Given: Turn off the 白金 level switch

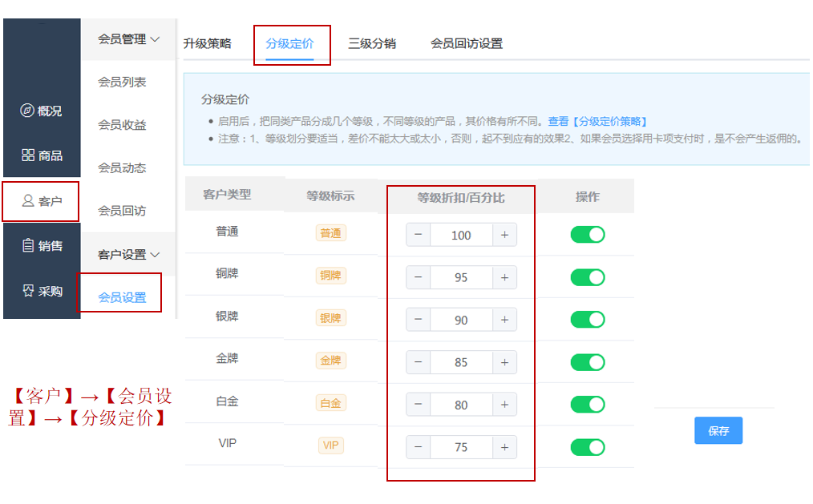Looking at the screenshot, I should pyautogui.click(x=588, y=405).
